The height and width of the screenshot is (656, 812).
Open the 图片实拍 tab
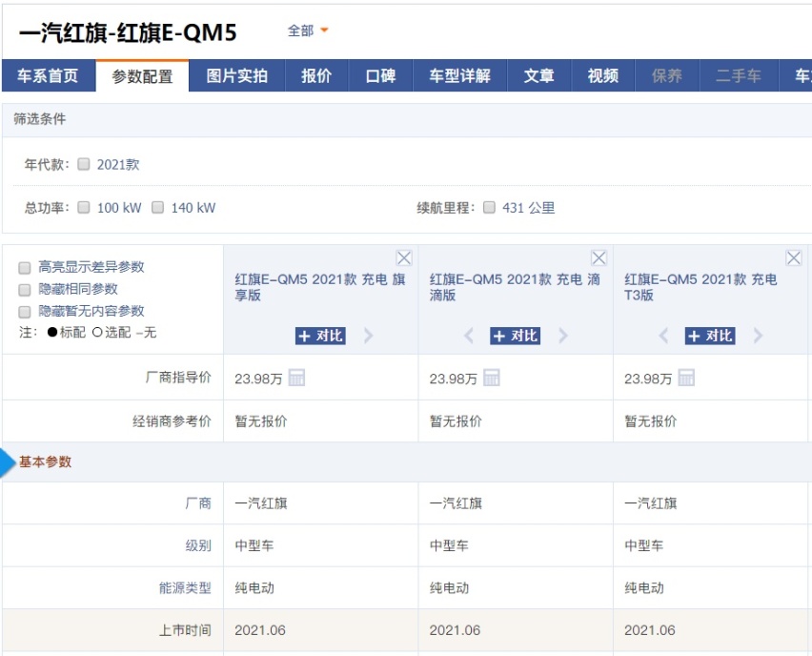tap(236, 75)
